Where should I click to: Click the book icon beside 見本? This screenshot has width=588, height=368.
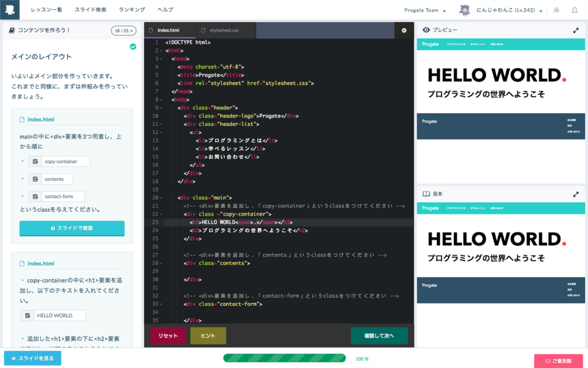tap(426, 194)
